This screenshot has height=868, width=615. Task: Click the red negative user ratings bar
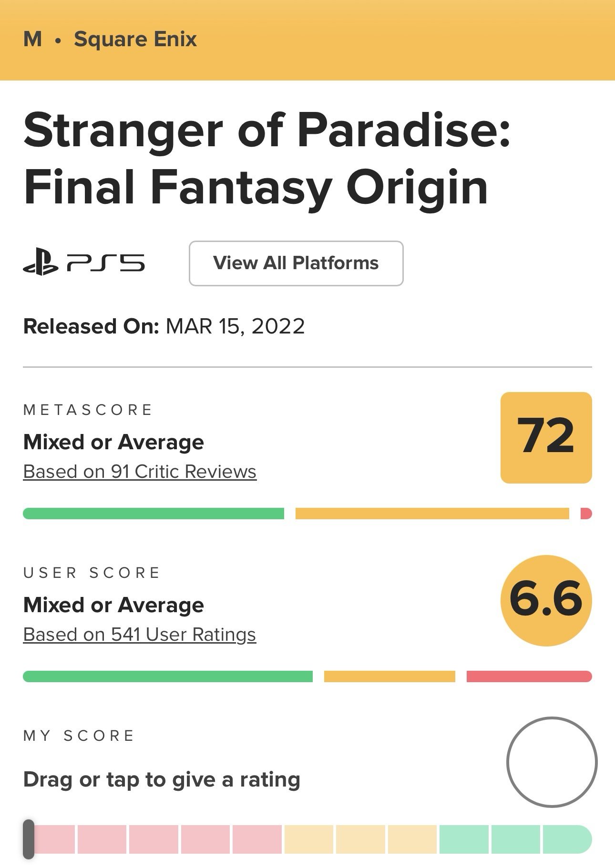point(529,676)
